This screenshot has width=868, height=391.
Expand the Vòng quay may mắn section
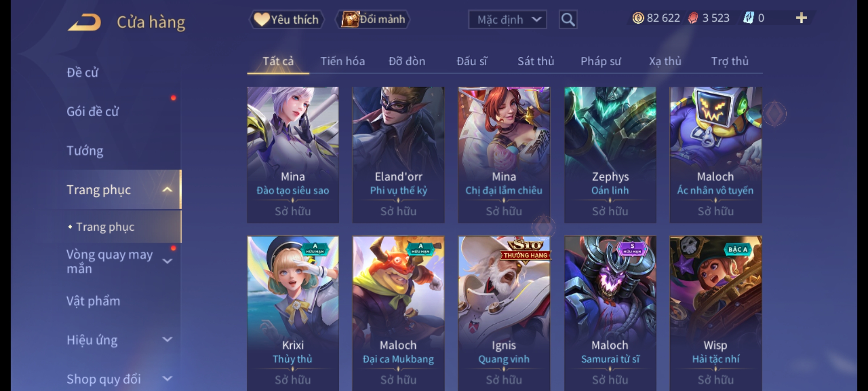click(167, 261)
